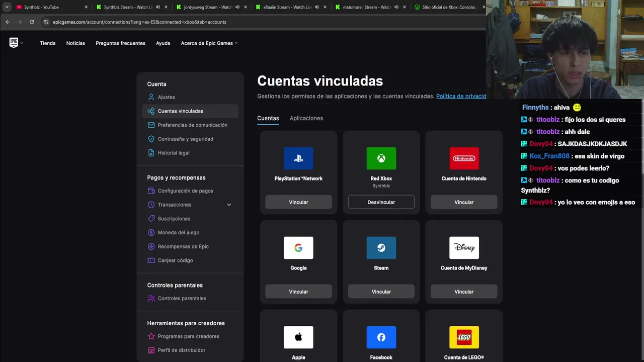Switch to the Aplicaciones tab
The width and height of the screenshot is (644, 362).
[x=306, y=118]
